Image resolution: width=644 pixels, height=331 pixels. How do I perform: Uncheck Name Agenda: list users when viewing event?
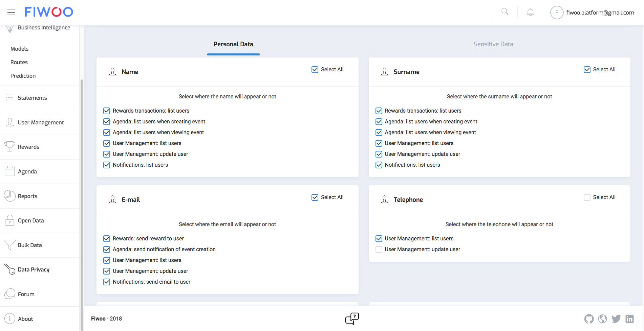[x=107, y=133]
